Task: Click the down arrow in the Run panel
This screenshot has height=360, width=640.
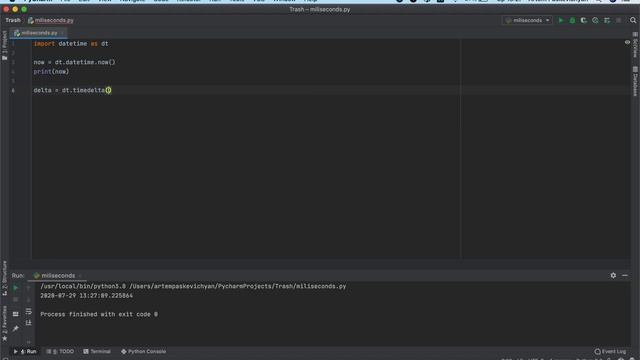Action: tap(29, 300)
